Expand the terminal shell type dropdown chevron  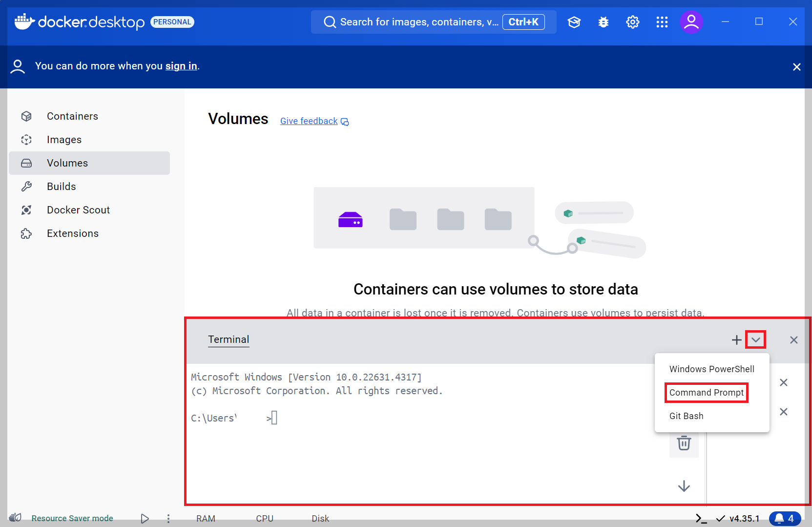point(756,340)
